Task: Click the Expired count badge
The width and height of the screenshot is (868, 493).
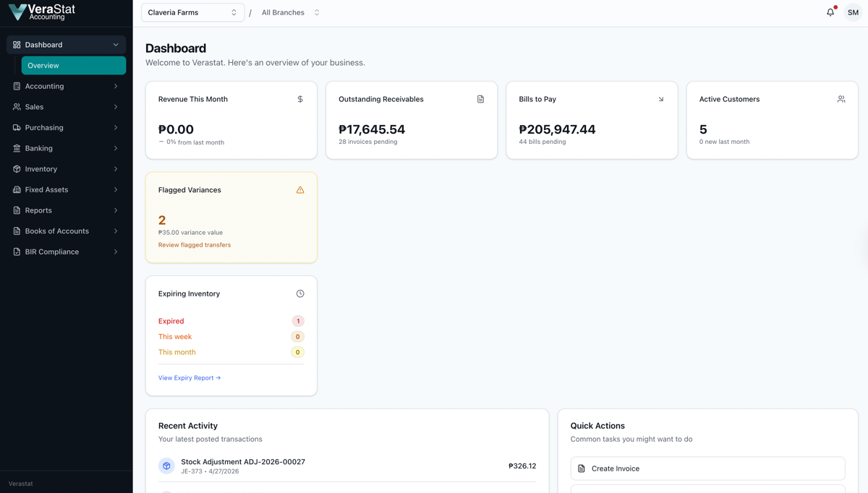Action: (297, 321)
